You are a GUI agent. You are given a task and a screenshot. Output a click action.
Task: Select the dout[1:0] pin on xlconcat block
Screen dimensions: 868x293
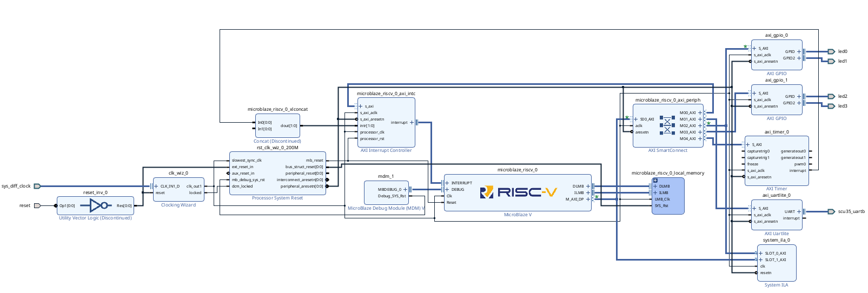point(289,125)
